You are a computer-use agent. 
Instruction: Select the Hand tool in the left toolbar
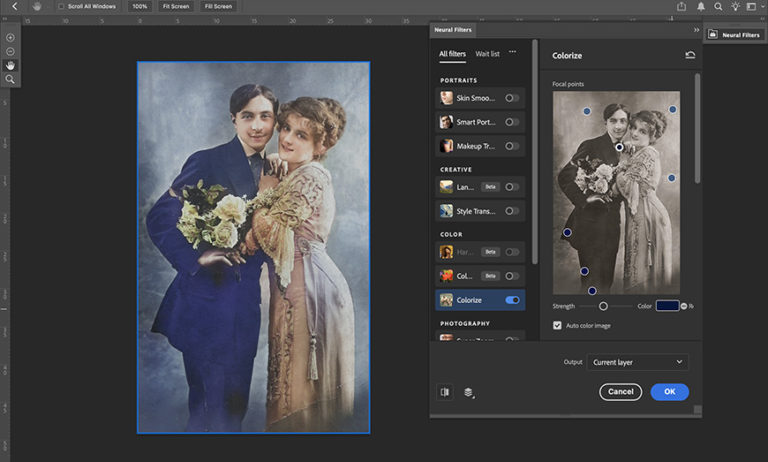click(10, 65)
